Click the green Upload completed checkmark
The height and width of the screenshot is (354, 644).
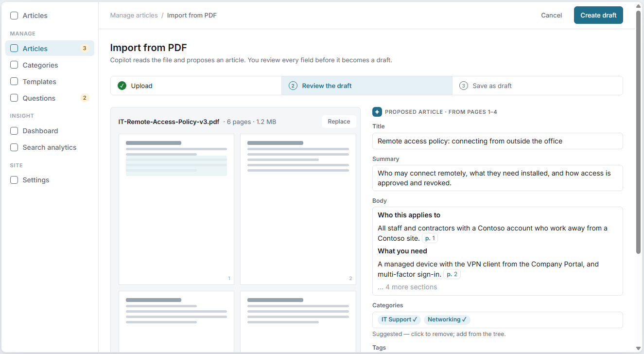coord(122,86)
